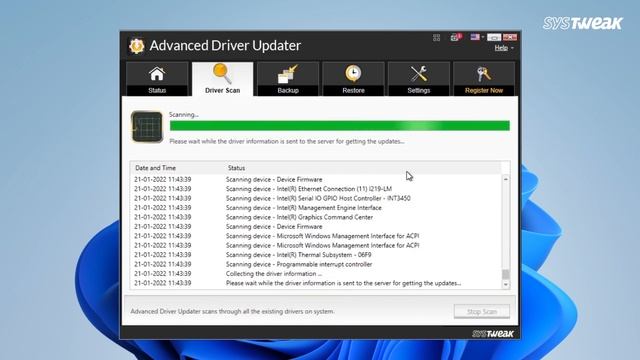Viewport: 640px width, 360px height.
Task: Select the Intel(R) Graphics Command Center row
Action: [x=316, y=217]
